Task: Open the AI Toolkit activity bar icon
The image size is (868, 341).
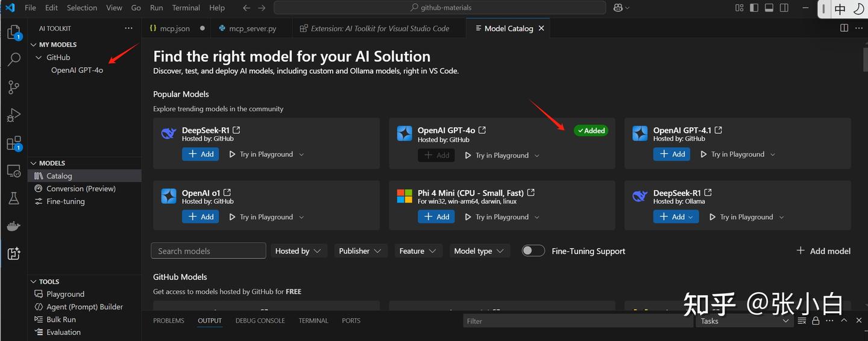Action: [x=14, y=253]
